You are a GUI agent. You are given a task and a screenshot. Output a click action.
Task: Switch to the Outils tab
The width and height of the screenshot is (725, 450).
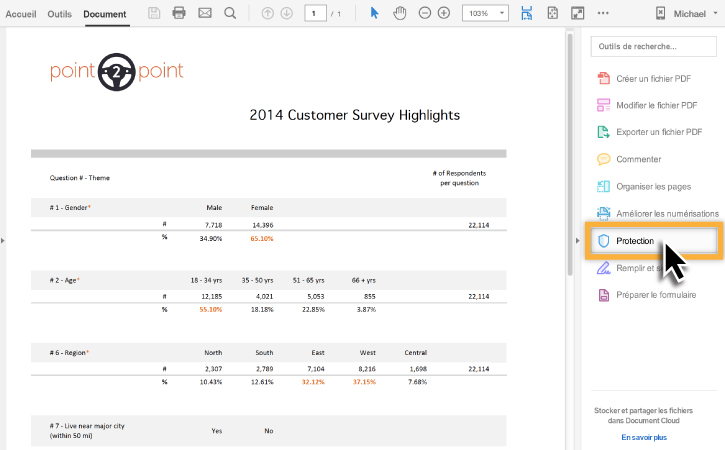tap(60, 14)
